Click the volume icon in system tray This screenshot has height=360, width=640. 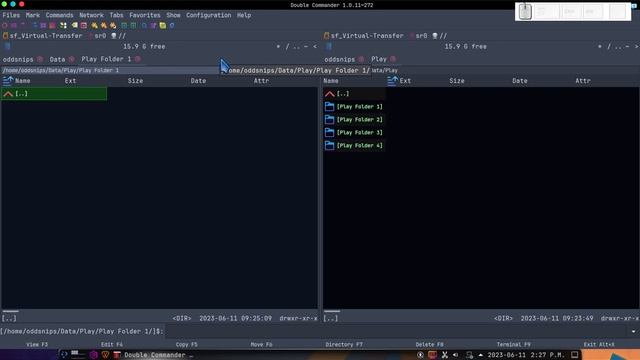456,355
